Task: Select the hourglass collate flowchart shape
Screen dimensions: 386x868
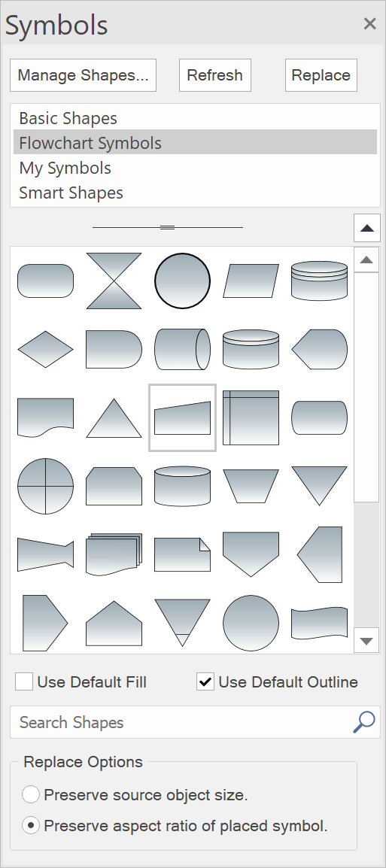Action: (114, 281)
